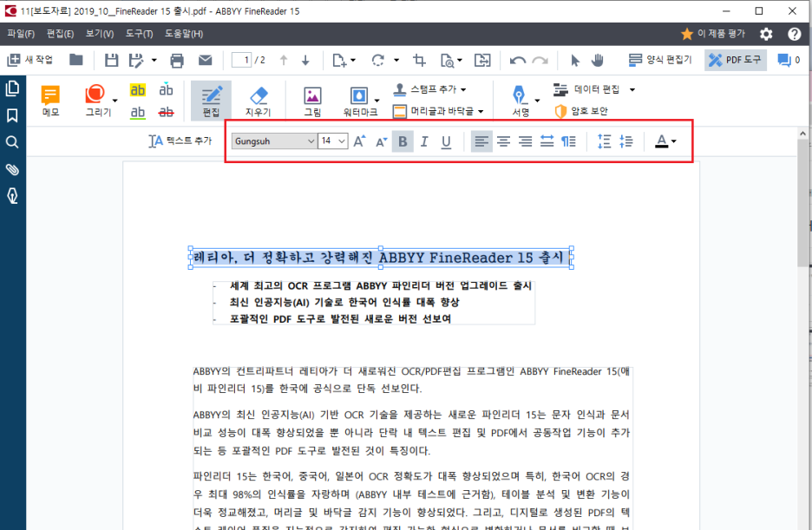This screenshot has height=530, width=812.
Task: Toggle the Edit (편집) mode button
Action: coord(211,101)
